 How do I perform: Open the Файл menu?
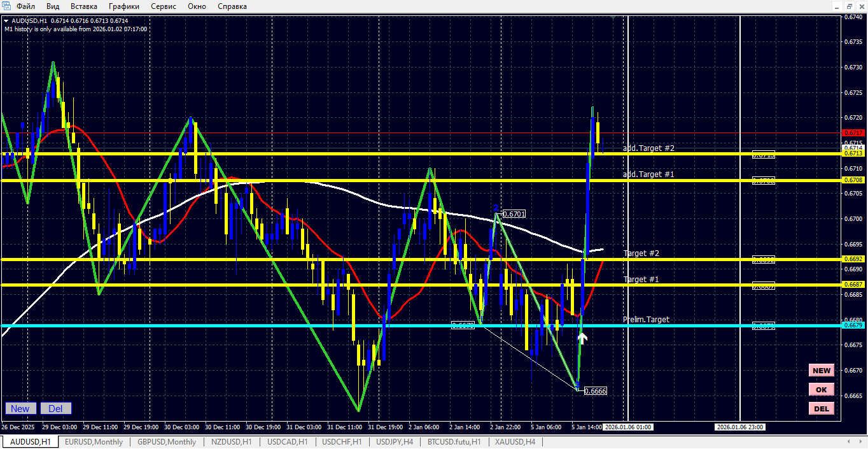tap(25, 6)
